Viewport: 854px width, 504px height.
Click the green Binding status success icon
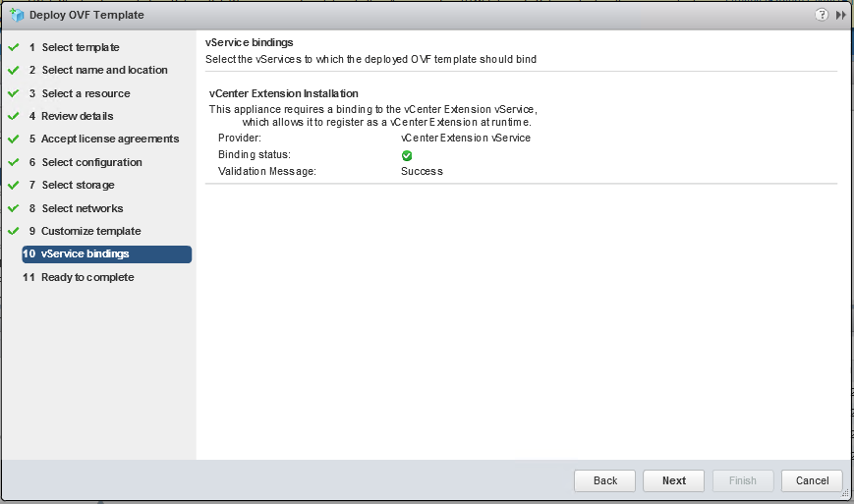click(407, 155)
